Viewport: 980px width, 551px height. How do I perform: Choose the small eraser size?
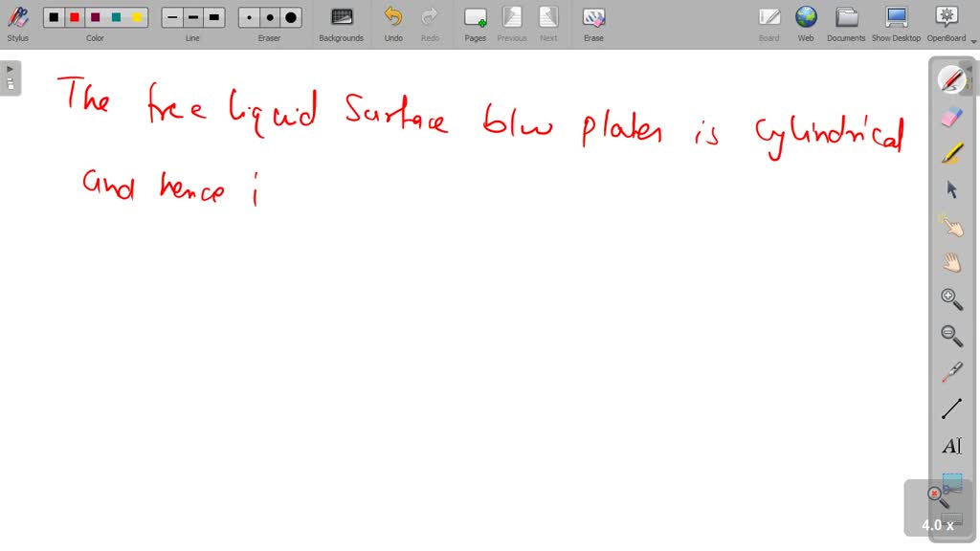[x=250, y=17]
